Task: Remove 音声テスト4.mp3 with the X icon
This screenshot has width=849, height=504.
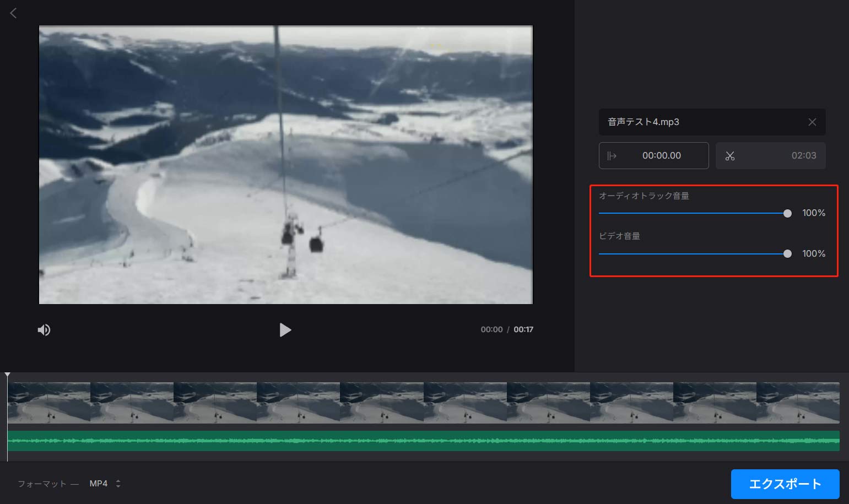Action: coord(812,122)
